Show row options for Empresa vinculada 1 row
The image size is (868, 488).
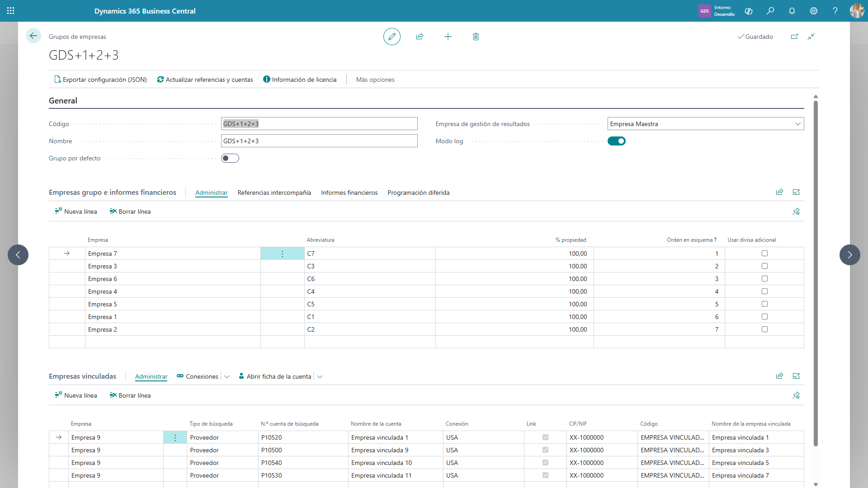pos(175,437)
